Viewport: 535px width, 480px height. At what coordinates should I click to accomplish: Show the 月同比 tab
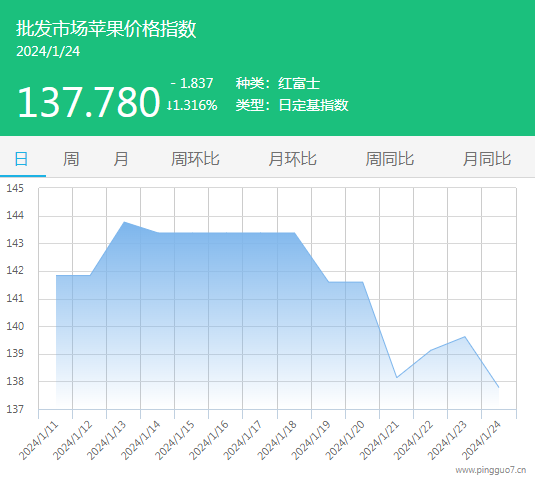[x=487, y=159]
